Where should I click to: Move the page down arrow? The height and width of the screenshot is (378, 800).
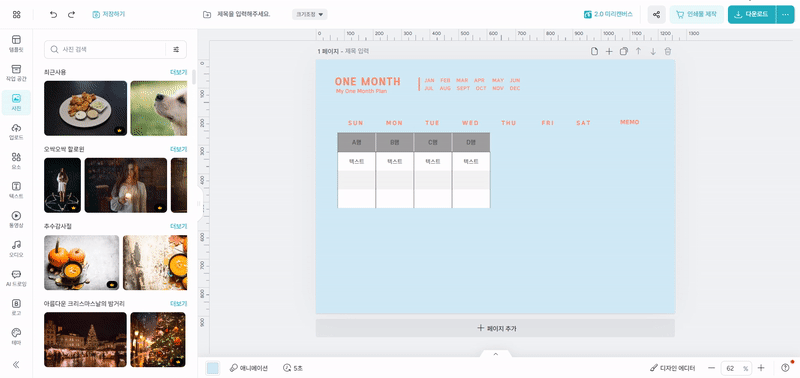pos(653,52)
